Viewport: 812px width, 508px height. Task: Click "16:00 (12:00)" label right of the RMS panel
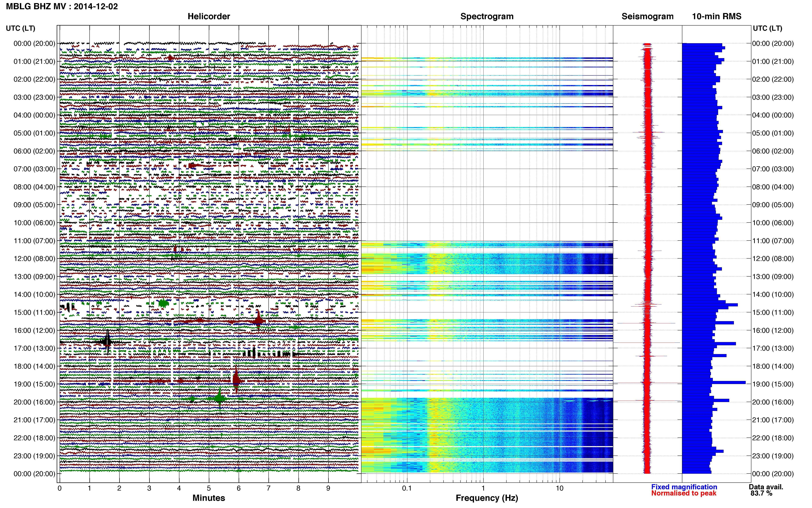[773, 331]
